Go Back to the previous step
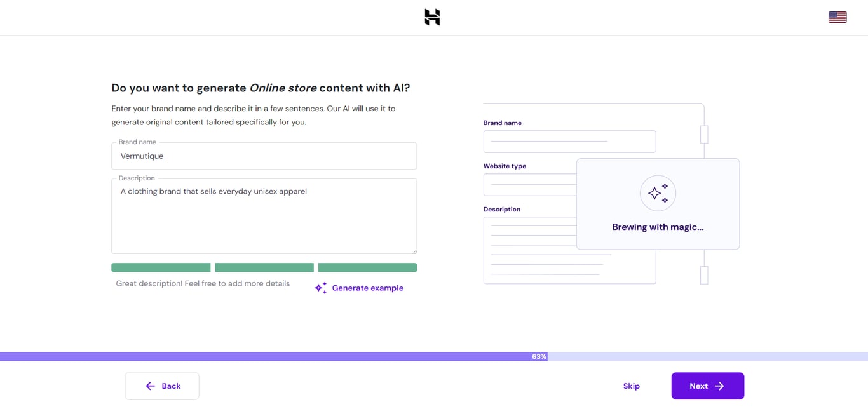The width and height of the screenshot is (868, 409). (x=162, y=386)
